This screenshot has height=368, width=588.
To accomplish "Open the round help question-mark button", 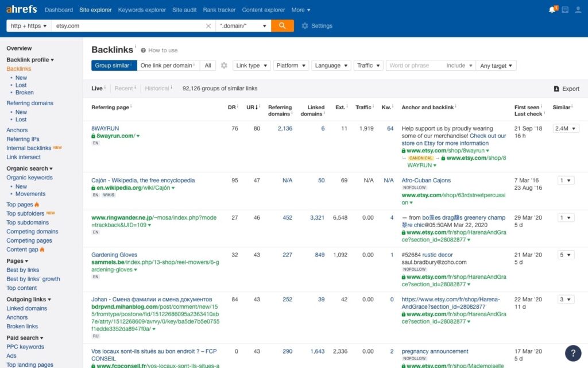I will (572, 352).
